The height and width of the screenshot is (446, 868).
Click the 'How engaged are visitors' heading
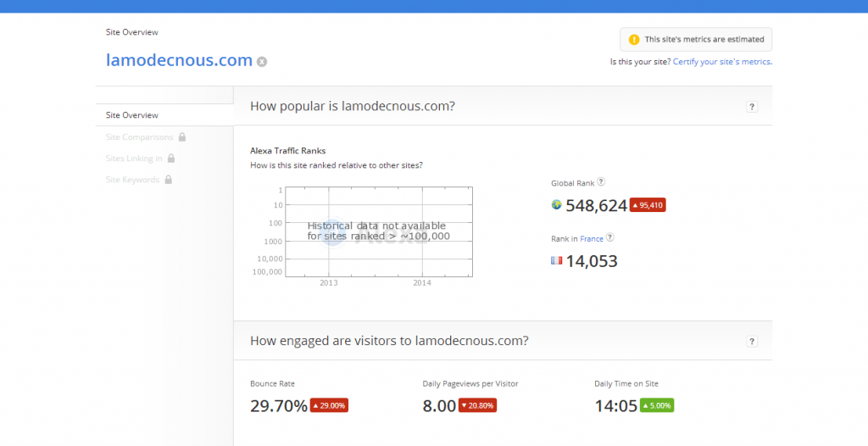[x=389, y=340]
